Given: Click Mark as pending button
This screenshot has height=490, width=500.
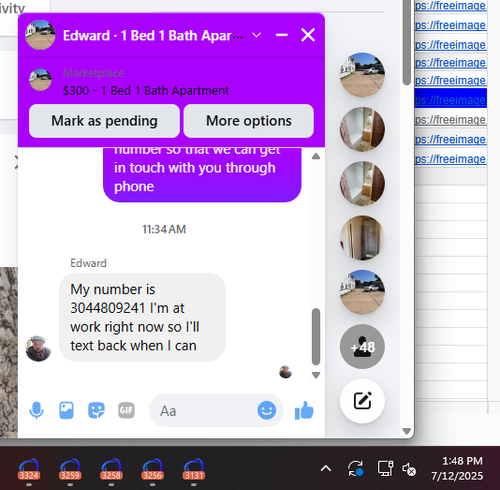Looking at the screenshot, I should (x=104, y=121).
